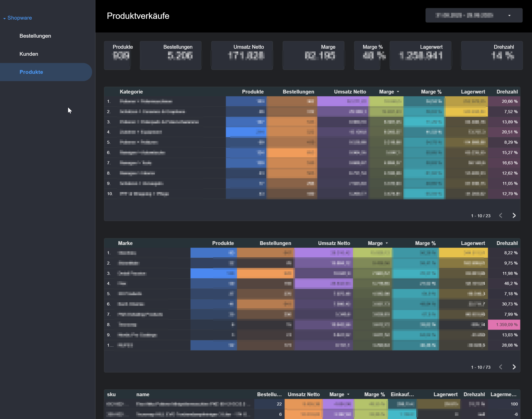Sort product table by sku header
This screenshot has width=532, height=419.
pyautogui.click(x=111, y=394)
